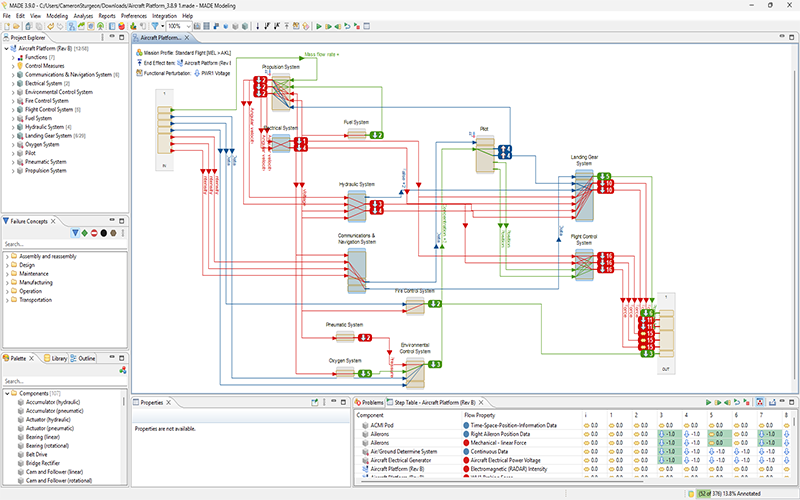Click the Undo arrow in main toolbar
Image resolution: width=800 pixels, height=500 pixels.
click(51, 26)
